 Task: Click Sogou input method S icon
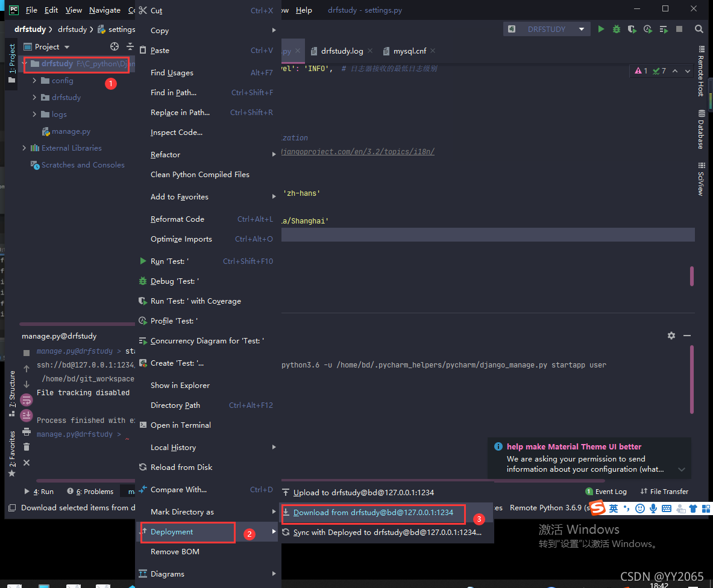pos(598,507)
